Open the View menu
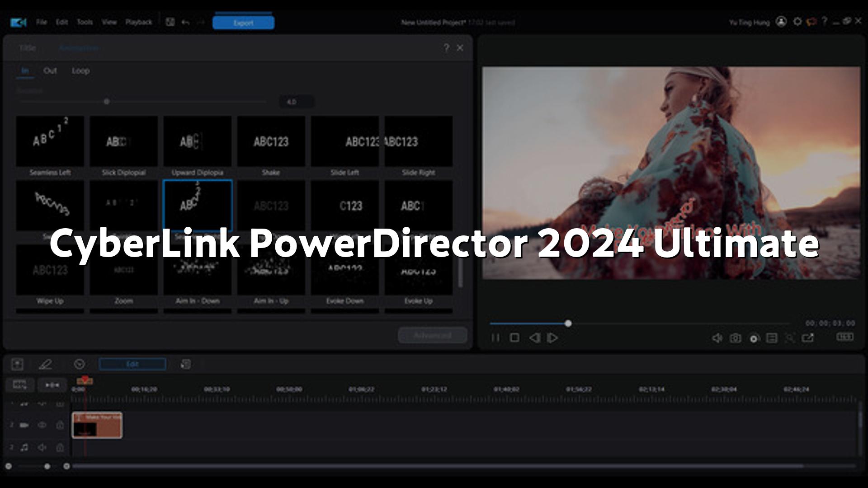This screenshot has height=488, width=868. [109, 22]
